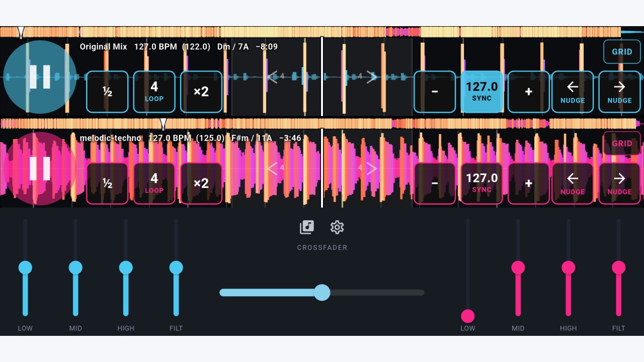Image resolution: width=644 pixels, height=362 pixels.
Task: Toggle SYNC on the bottom deck
Action: (x=482, y=183)
